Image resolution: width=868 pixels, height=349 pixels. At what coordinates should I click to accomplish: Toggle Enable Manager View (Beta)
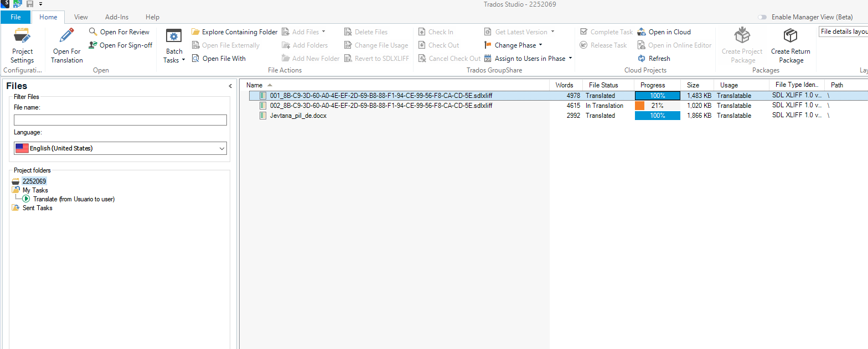pyautogui.click(x=763, y=17)
